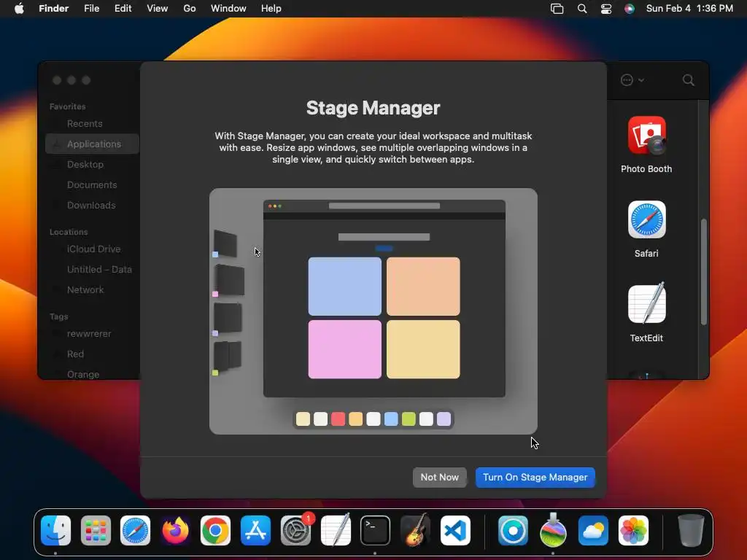
Task: Open the Edit menu
Action: click(123, 9)
